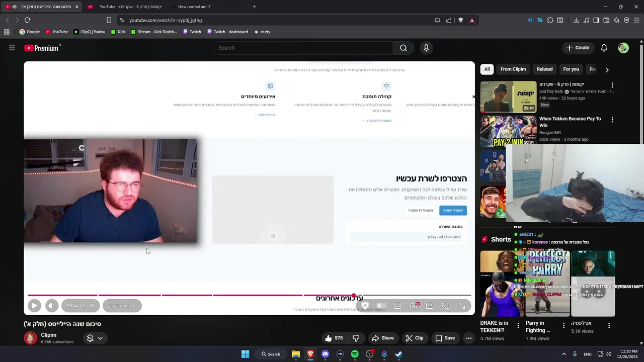Share this video

[382, 338]
